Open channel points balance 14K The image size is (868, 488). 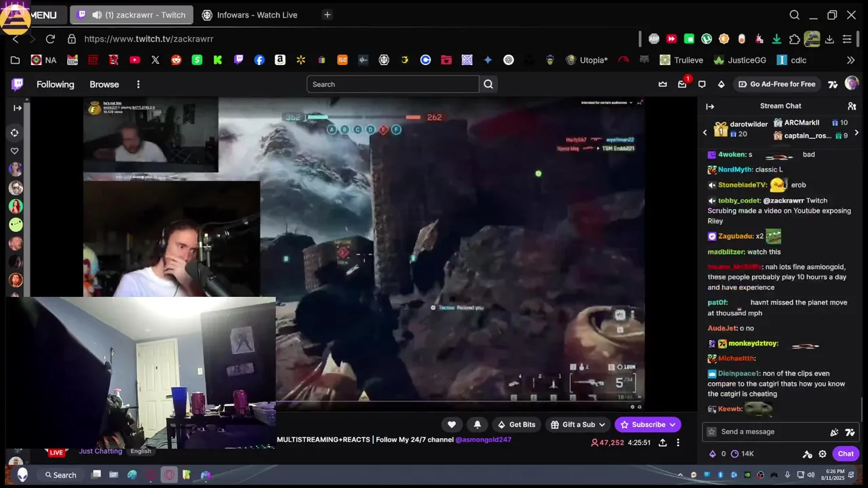pyautogui.click(x=741, y=454)
